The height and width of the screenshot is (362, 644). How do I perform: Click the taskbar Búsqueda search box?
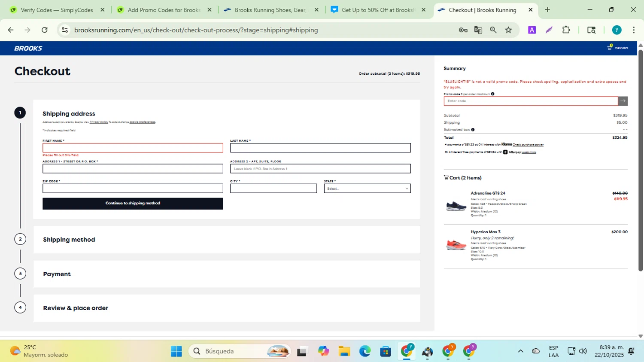coord(240,351)
